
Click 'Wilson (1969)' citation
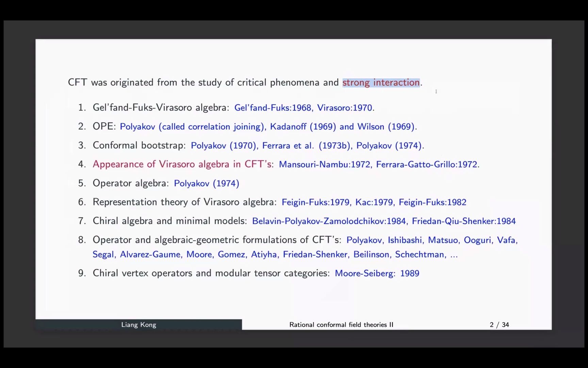coord(386,127)
